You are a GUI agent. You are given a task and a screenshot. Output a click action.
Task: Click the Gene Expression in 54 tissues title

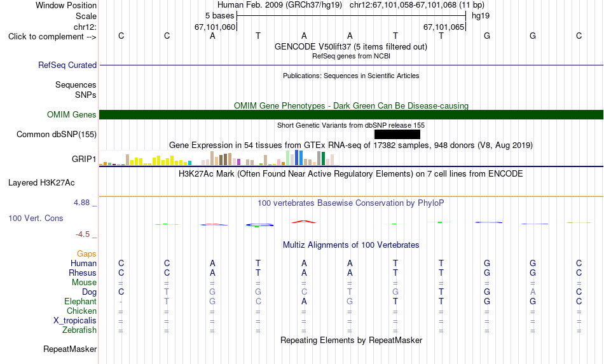pos(351,145)
